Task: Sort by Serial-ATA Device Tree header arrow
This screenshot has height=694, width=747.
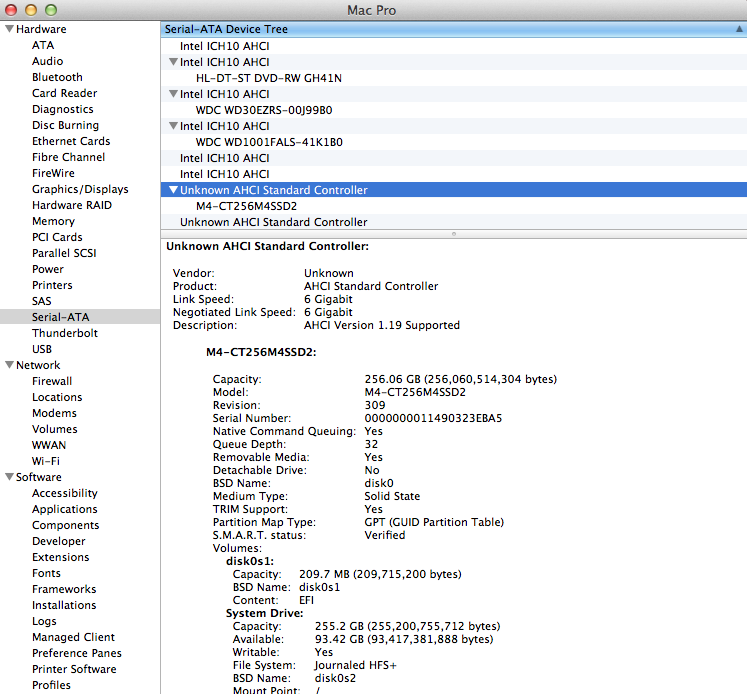Action: (739, 29)
